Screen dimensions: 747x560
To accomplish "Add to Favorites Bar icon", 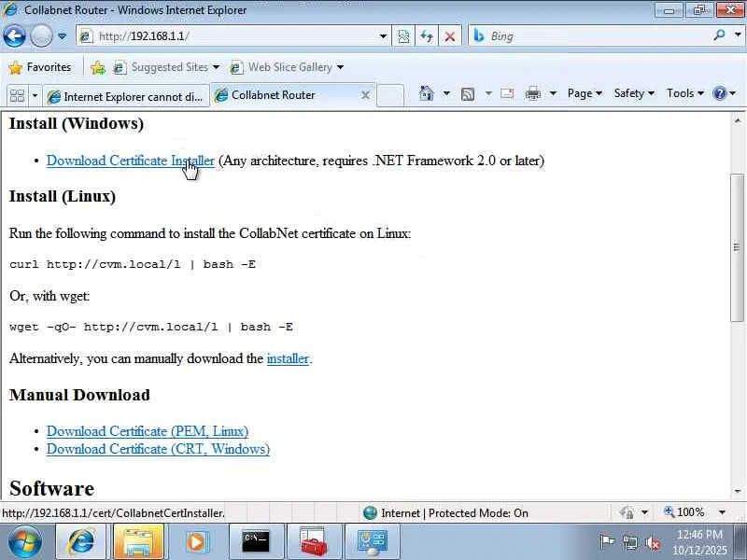I will tap(98, 67).
